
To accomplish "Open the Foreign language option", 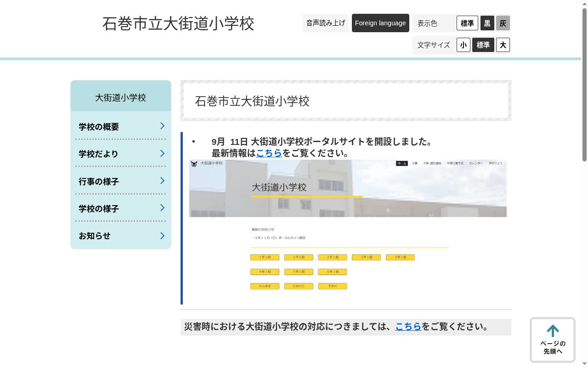I will pos(380,23).
